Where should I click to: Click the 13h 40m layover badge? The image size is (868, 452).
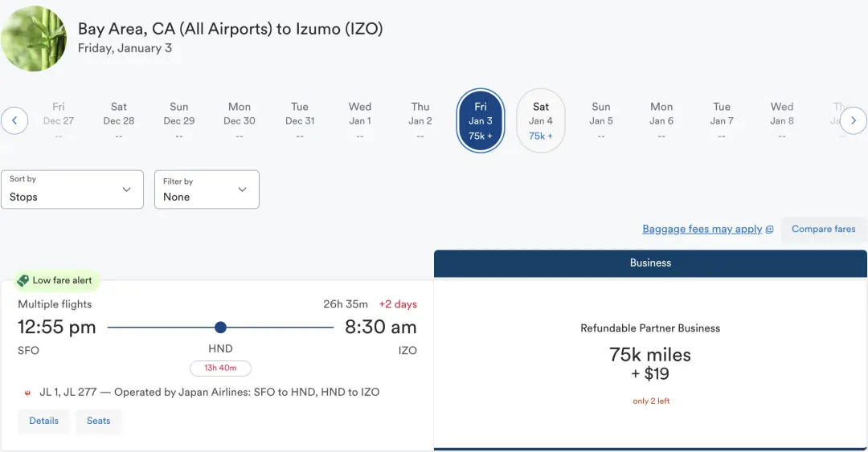pyautogui.click(x=220, y=369)
